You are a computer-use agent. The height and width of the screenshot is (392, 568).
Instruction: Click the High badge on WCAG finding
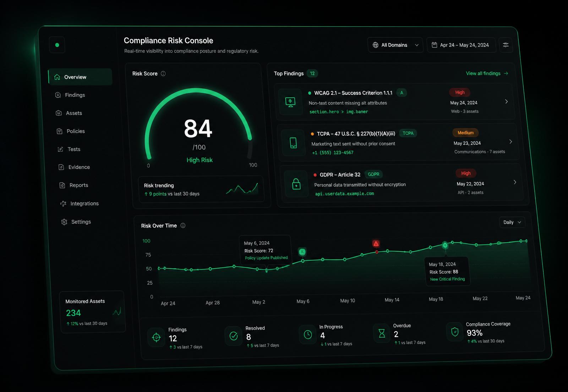pos(460,92)
